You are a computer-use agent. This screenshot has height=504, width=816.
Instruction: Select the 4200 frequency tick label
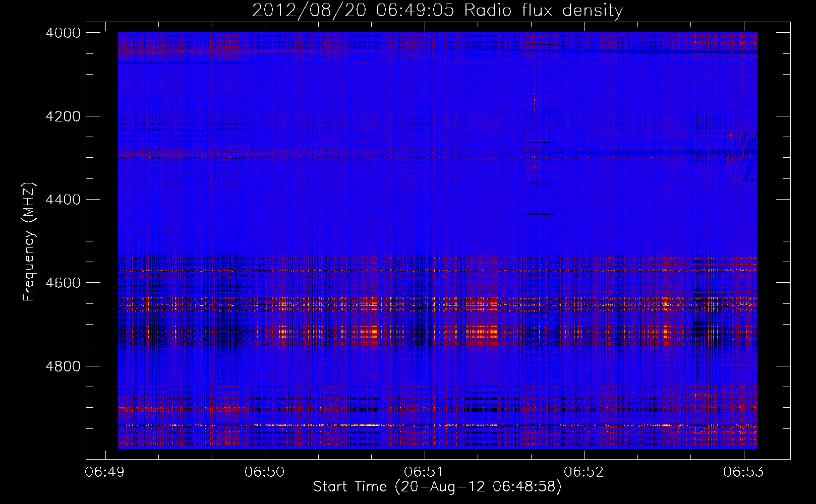63,116
